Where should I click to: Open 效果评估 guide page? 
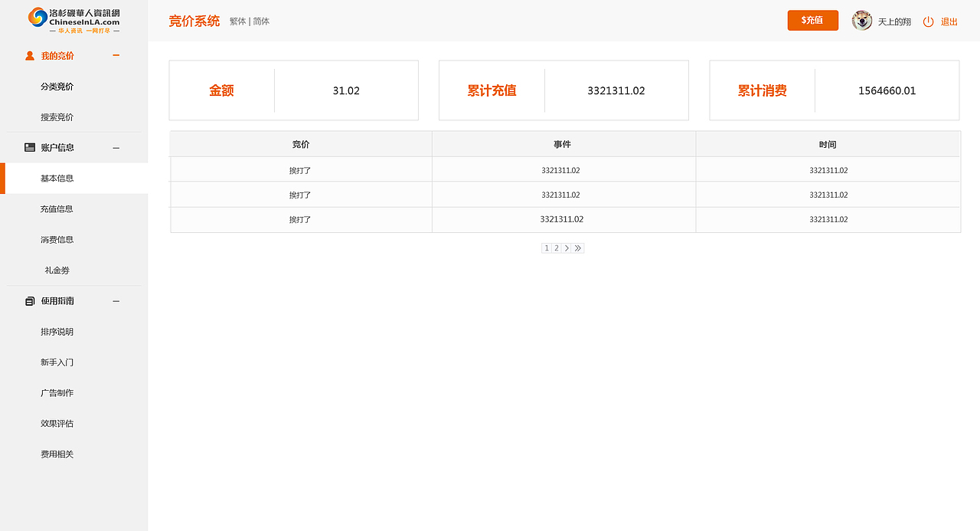pos(57,424)
